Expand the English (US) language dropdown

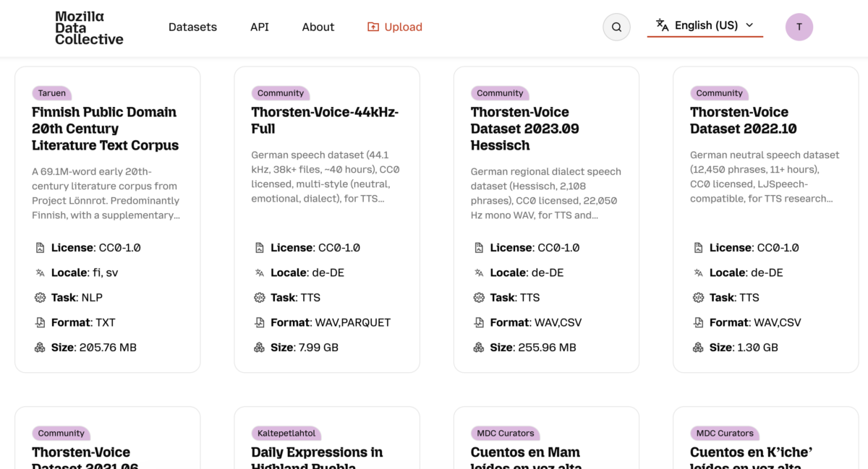tap(705, 25)
